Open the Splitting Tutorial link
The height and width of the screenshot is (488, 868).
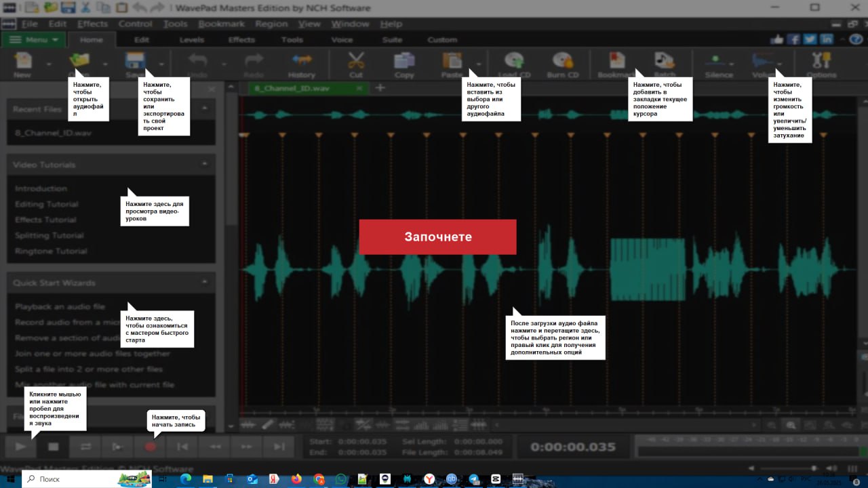point(49,235)
